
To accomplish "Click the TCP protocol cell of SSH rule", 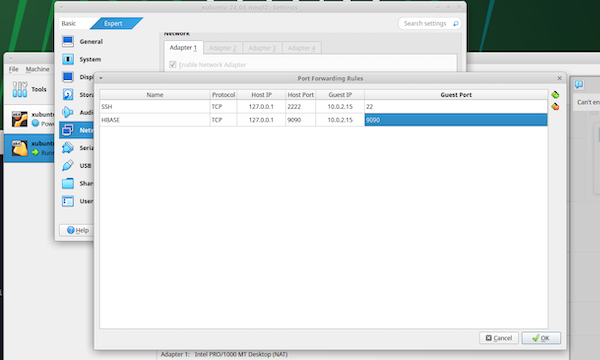I will point(223,106).
